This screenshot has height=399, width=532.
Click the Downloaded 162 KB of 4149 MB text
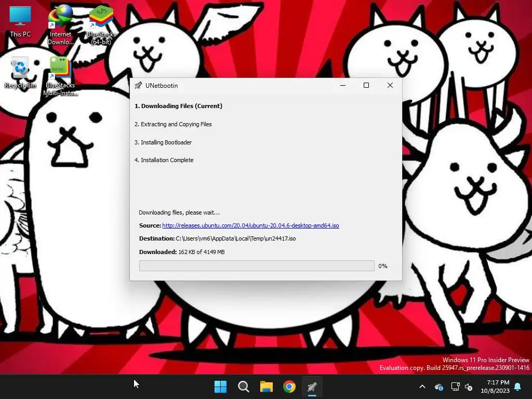tap(182, 252)
